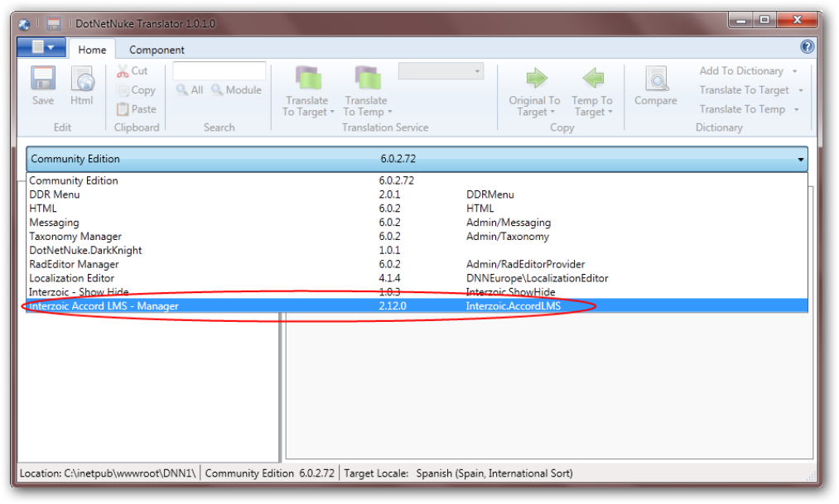This screenshot has height=504, width=839.
Task: Click the Location path in status bar
Action: [108, 473]
